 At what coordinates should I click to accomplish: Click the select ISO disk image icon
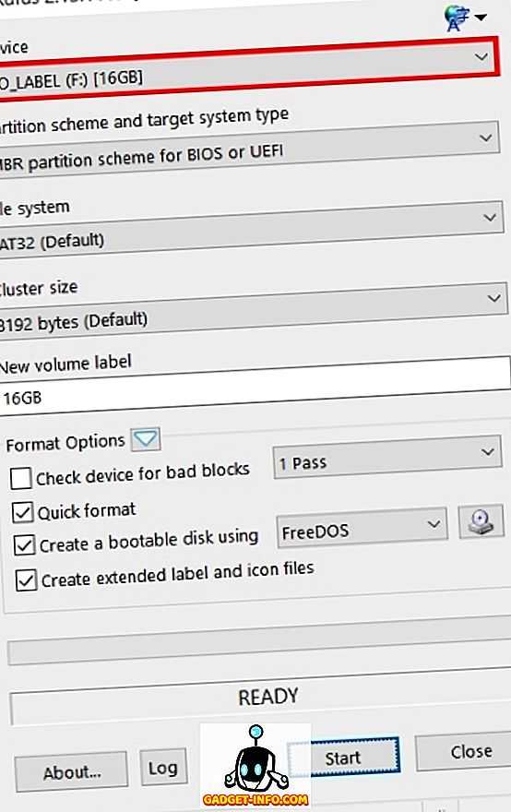coord(481,521)
